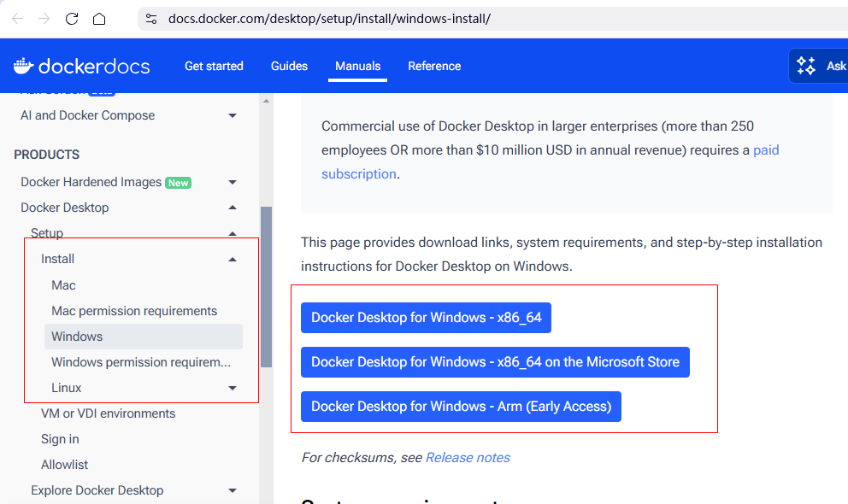The image size is (848, 504).
Task: Open Docker Hardened Images page
Action: [91, 182]
